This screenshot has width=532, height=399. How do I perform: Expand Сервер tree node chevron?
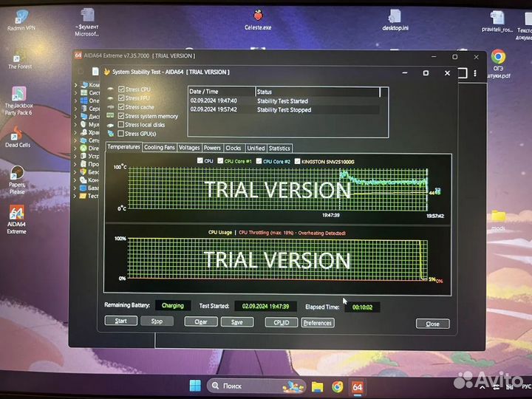tap(76, 109)
